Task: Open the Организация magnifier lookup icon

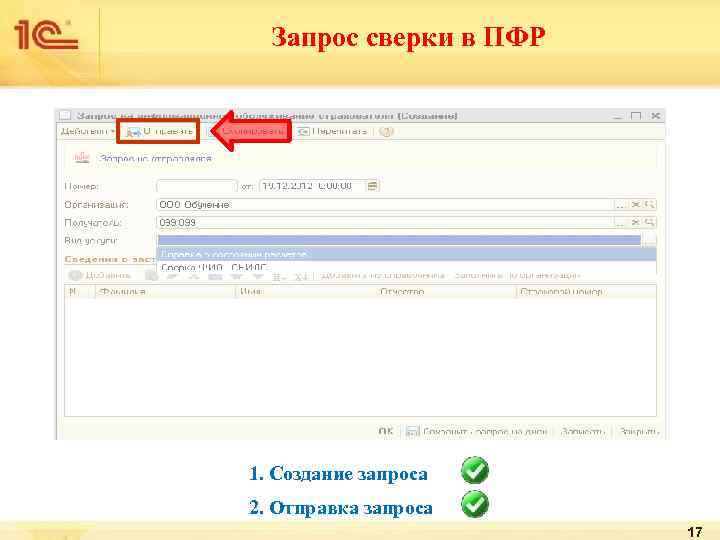Action: 649,205
